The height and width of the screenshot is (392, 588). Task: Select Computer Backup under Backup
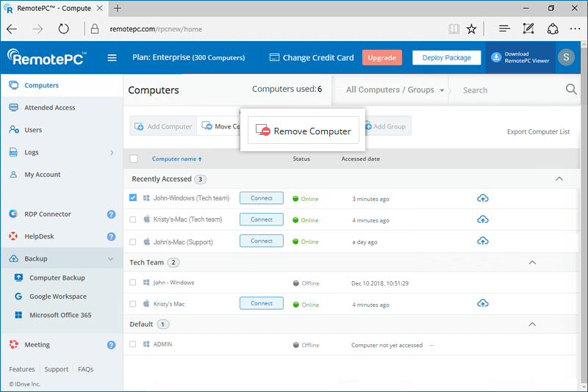[x=57, y=277]
